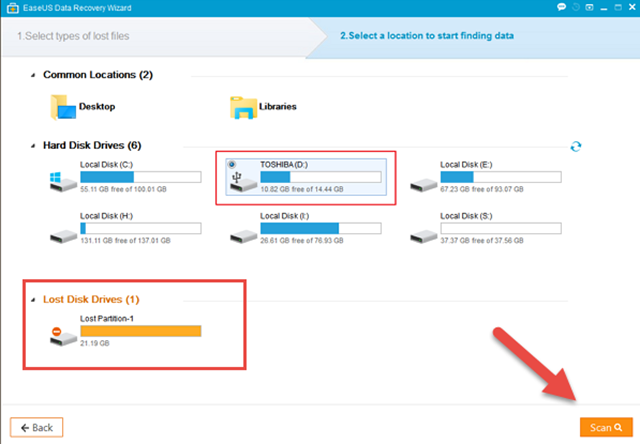Click the title bar import session icon

tap(589, 7)
